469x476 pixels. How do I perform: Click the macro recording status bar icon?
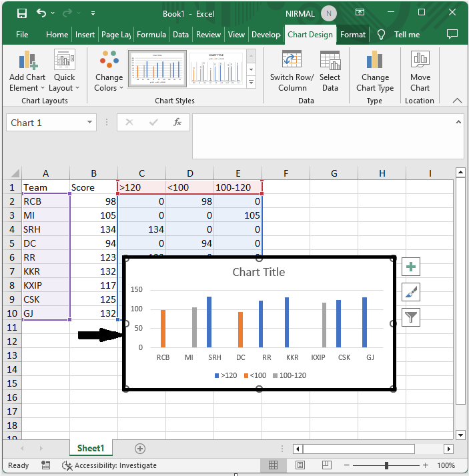pos(46,465)
